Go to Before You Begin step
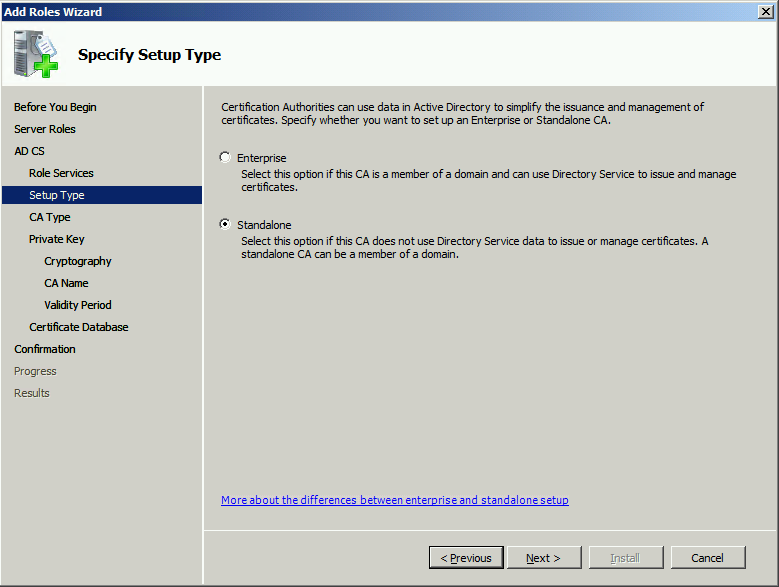Screen dimensions: 779x587 pyautogui.click(x=55, y=107)
